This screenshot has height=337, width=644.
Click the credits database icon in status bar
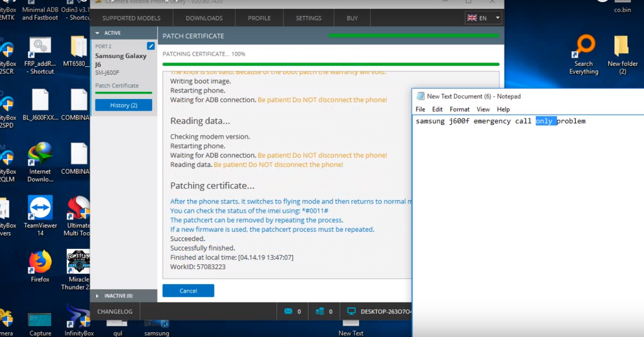[320, 311]
